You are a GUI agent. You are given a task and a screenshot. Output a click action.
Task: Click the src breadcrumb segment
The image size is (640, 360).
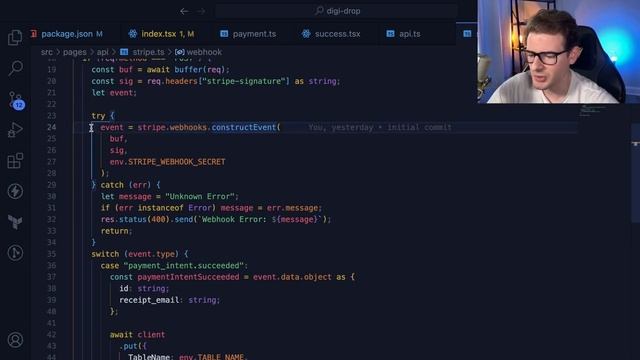click(47, 52)
